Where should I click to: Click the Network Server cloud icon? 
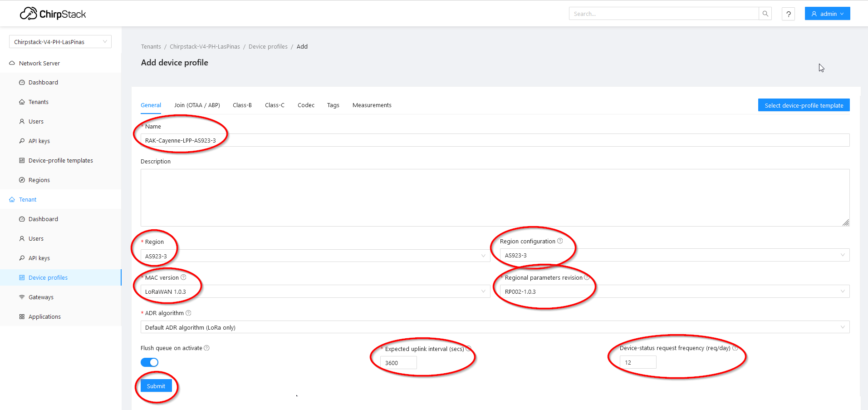click(x=12, y=63)
